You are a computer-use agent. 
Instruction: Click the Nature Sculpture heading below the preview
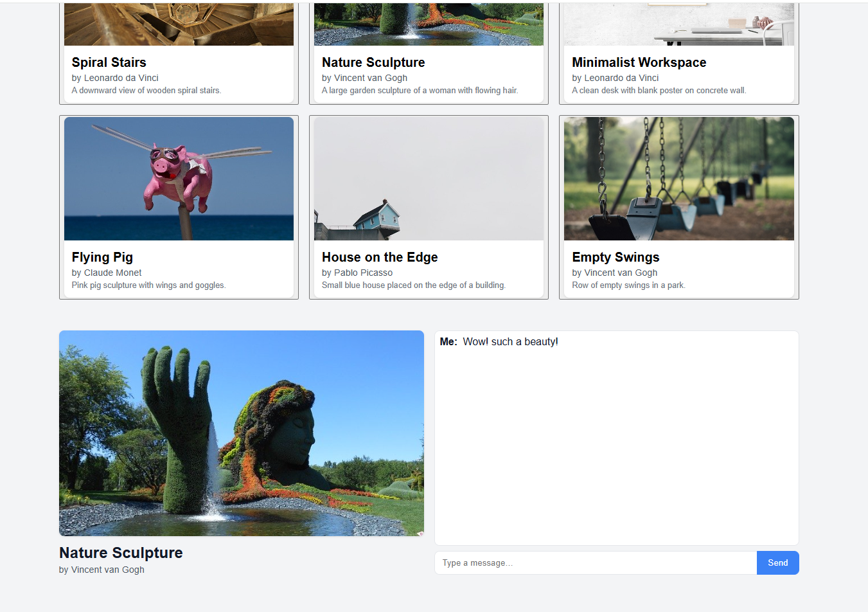(121, 553)
